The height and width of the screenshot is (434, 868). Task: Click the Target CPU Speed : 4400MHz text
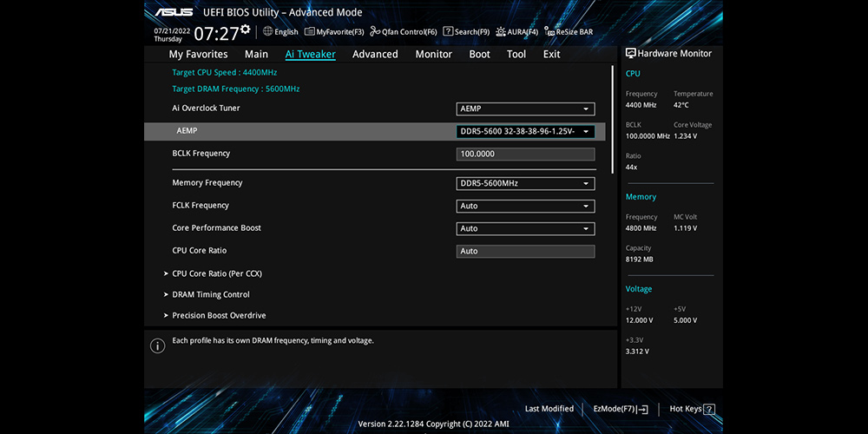pyautogui.click(x=225, y=73)
